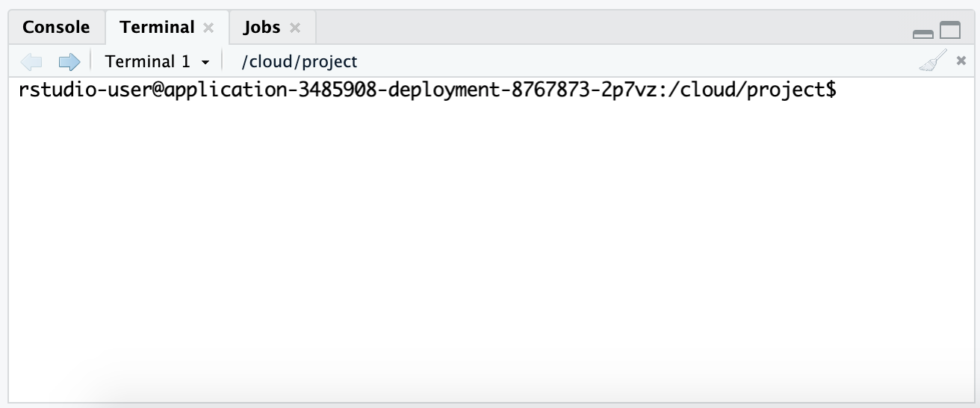Open the Terminal 1 dropdown menu

pyautogui.click(x=157, y=61)
